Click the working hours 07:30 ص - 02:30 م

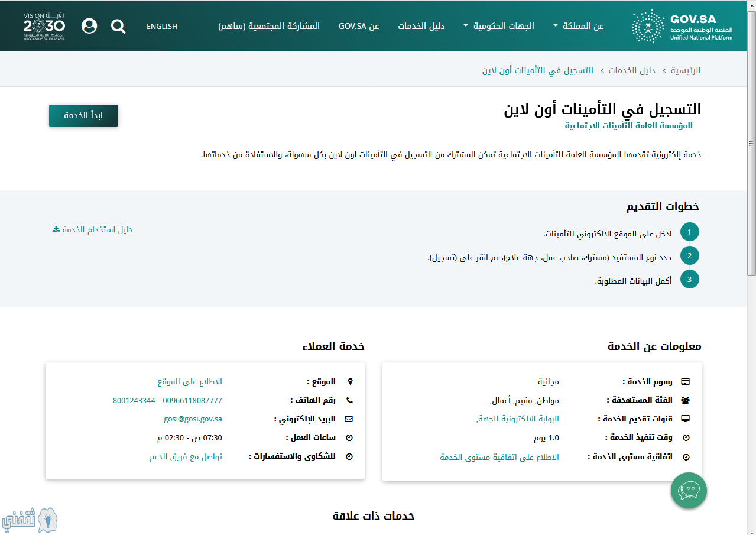[190, 438]
